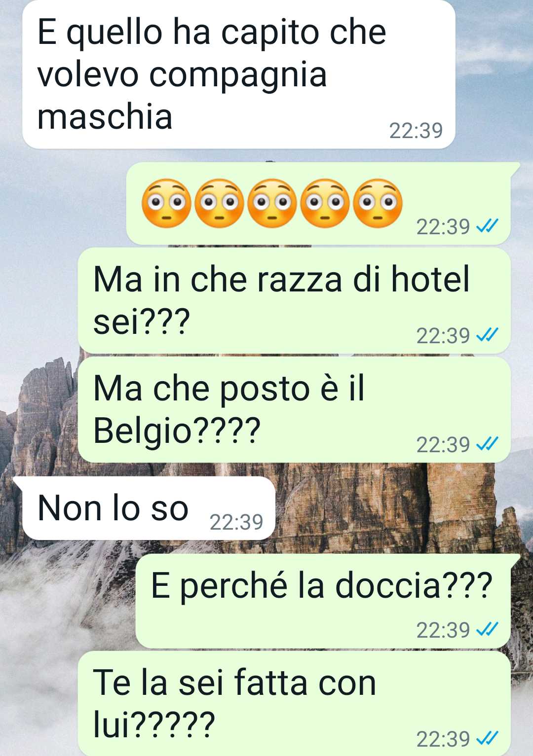Click the last flushed-face emoji
This screenshot has height=756, width=533.
[x=378, y=203]
